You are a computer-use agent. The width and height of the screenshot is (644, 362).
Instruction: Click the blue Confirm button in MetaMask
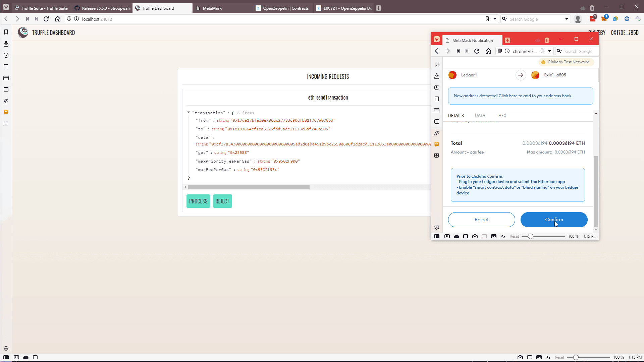tap(554, 220)
